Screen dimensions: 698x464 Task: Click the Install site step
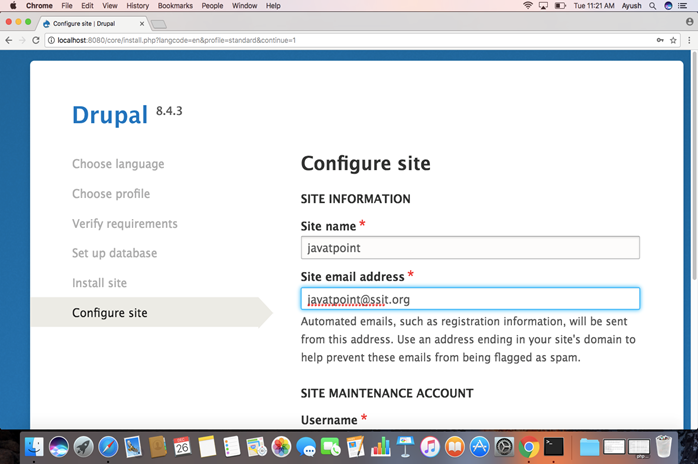[99, 283]
